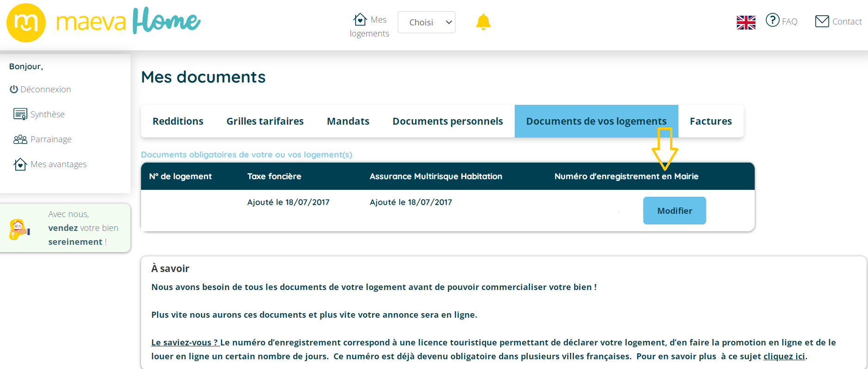Click the Synthèse sidebar icon

click(x=20, y=114)
